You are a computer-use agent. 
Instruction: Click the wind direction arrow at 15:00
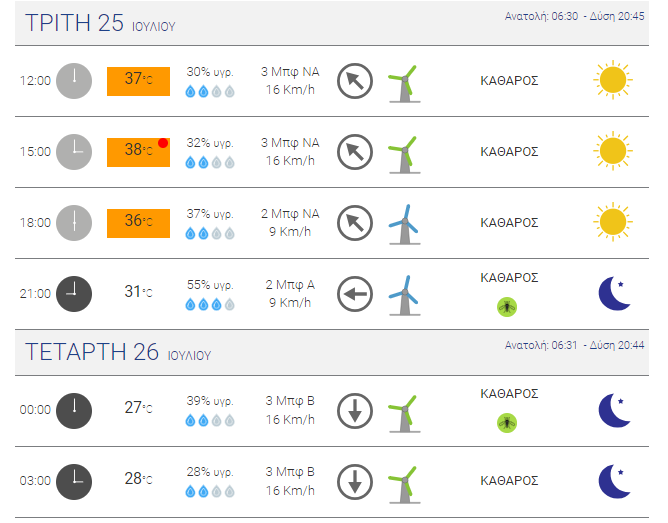pyautogui.click(x=355, y=152)
